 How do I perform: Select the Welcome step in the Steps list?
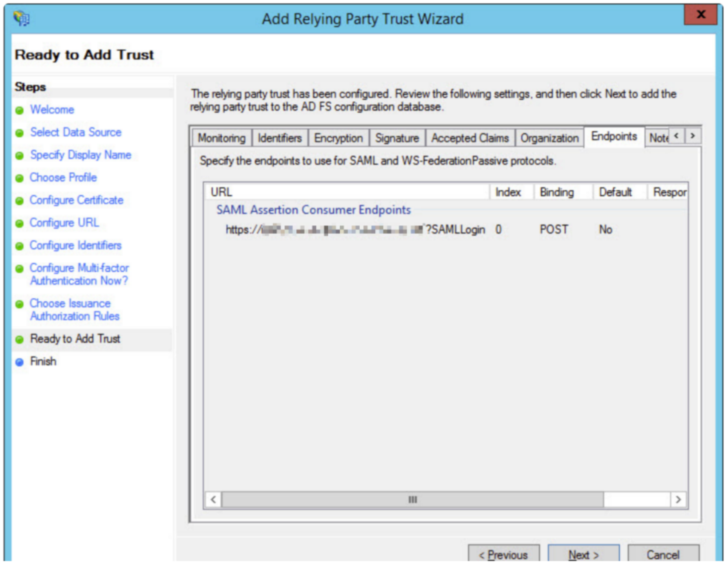[51, 110]
